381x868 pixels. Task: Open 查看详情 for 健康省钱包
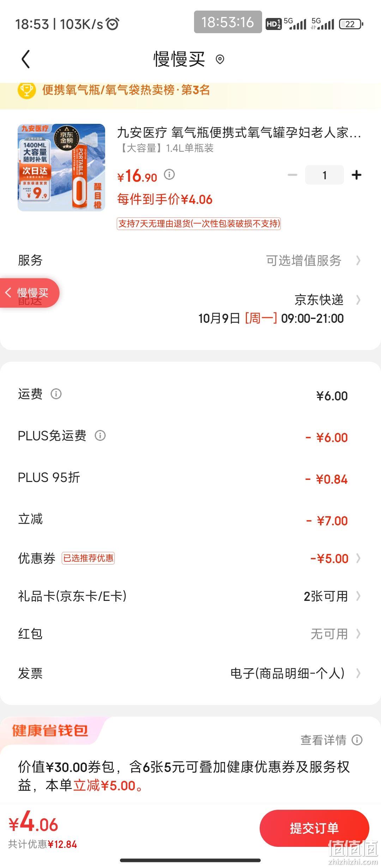pos(323,740)
